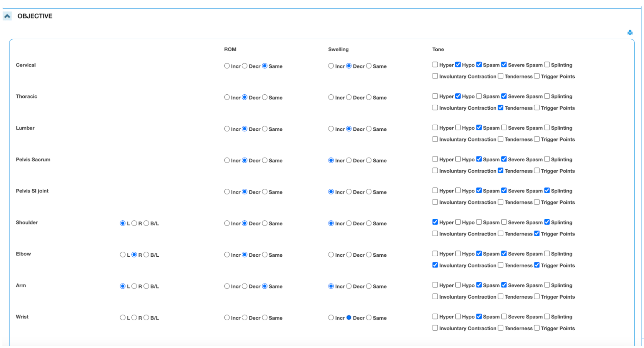
Task: Choose Decr swelling for Thoracic
Action: coord(349,97)
